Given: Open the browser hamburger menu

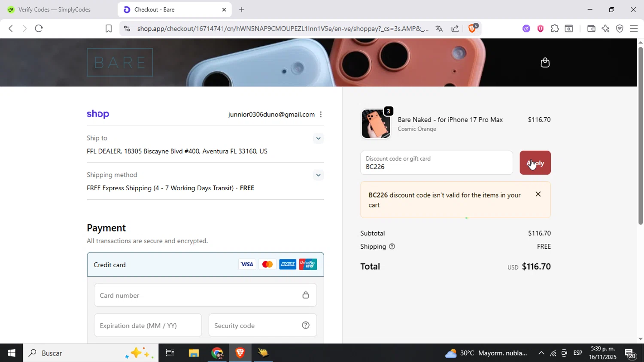Looking at the screenshot, I should tap(634, 29).
